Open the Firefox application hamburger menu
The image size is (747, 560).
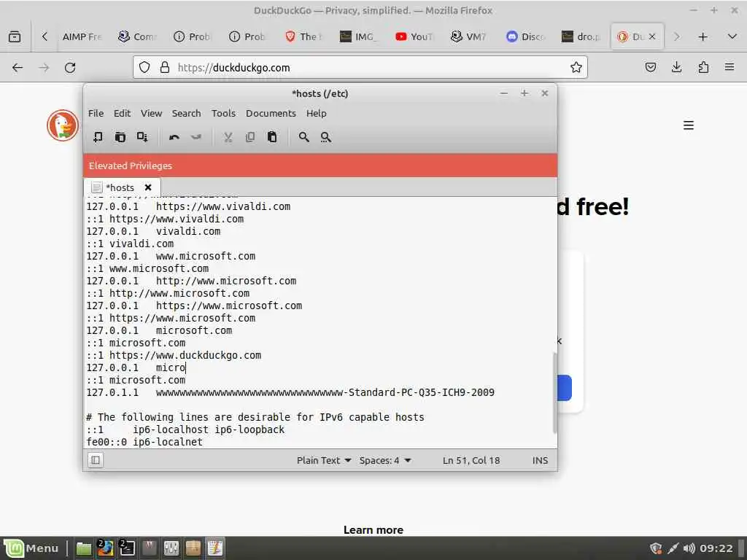729,68
